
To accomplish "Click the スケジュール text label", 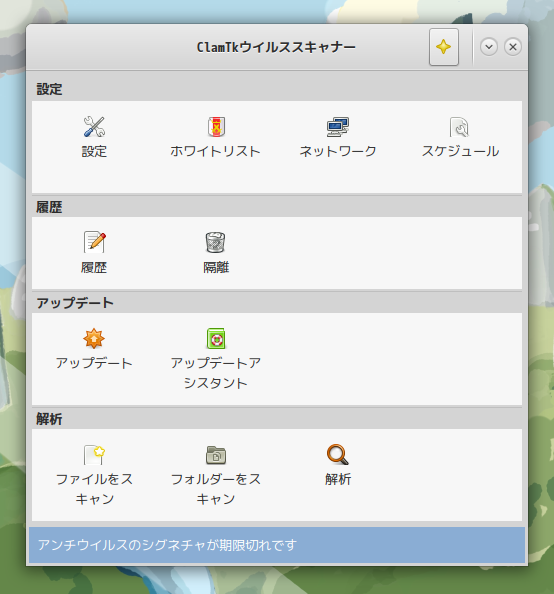I will pos(460,151).
